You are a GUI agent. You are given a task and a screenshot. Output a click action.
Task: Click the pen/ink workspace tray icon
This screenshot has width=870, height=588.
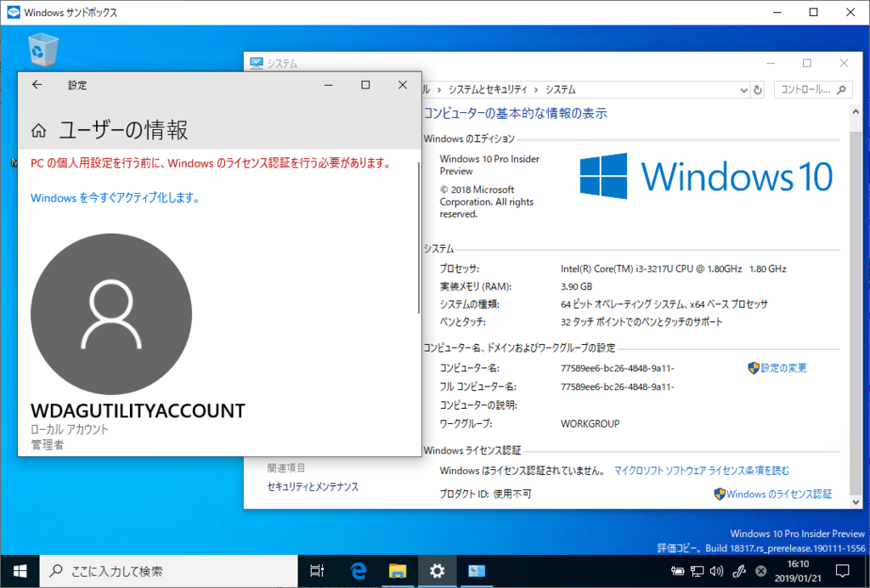pyautogui.click(x=738, y=571)
